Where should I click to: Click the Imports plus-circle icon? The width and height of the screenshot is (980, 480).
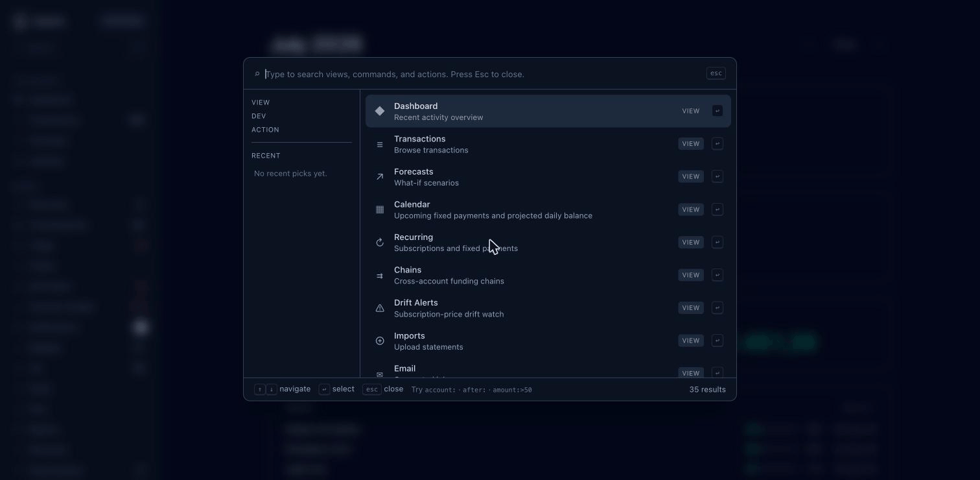tap(380, 341)
